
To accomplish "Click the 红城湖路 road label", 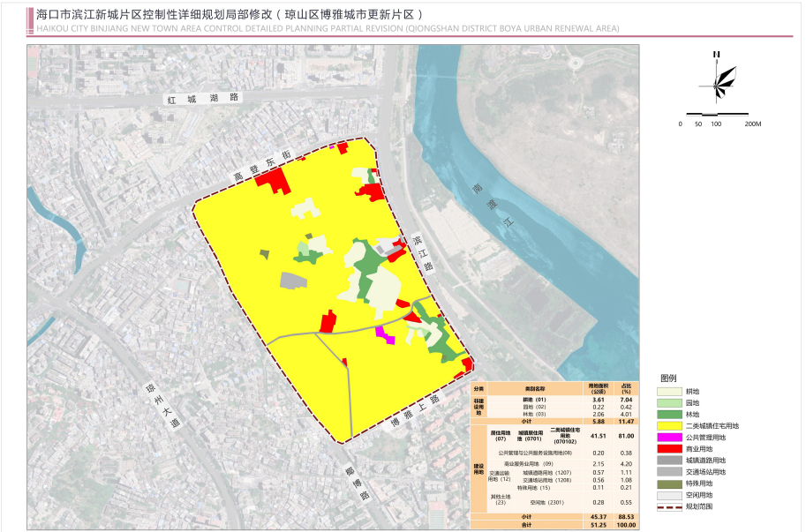I will (202, 98).
